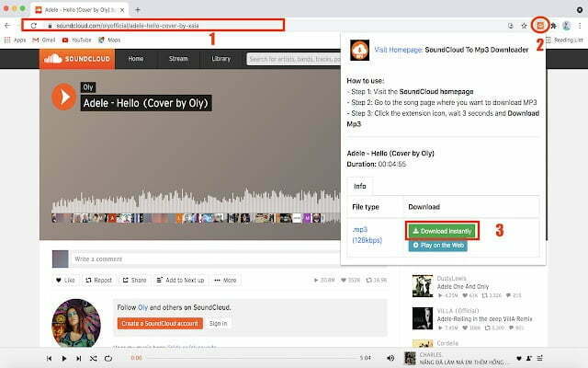The height and width of the screenshot is (368, 588).
Task: Open the now-playing track thumbnail
Action: (411, 358)
